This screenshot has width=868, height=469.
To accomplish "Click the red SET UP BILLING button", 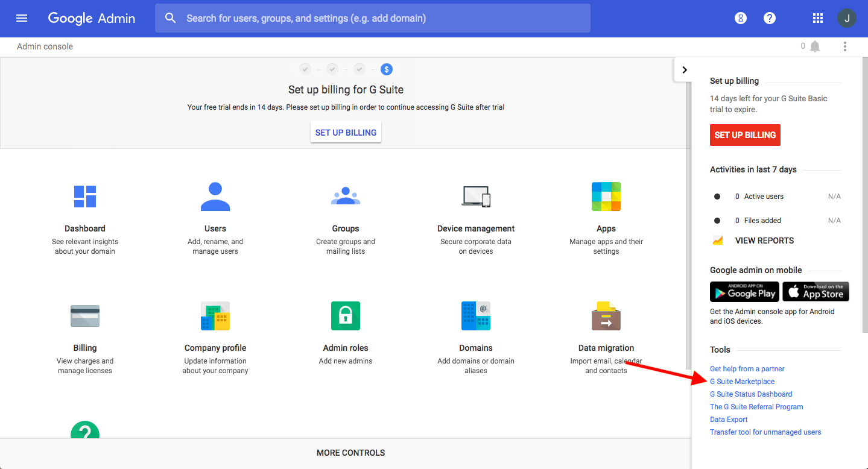I will pos(745,135).
